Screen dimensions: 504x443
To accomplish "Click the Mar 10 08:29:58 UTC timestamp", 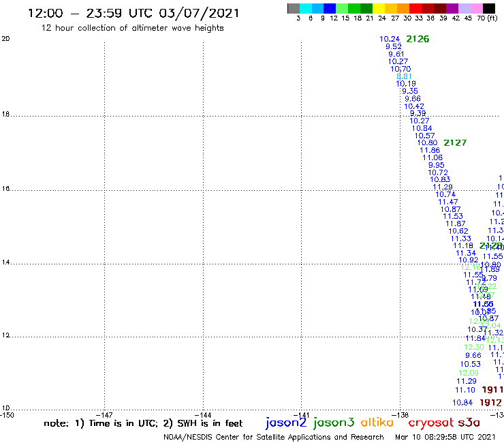I will pos(445,437).
